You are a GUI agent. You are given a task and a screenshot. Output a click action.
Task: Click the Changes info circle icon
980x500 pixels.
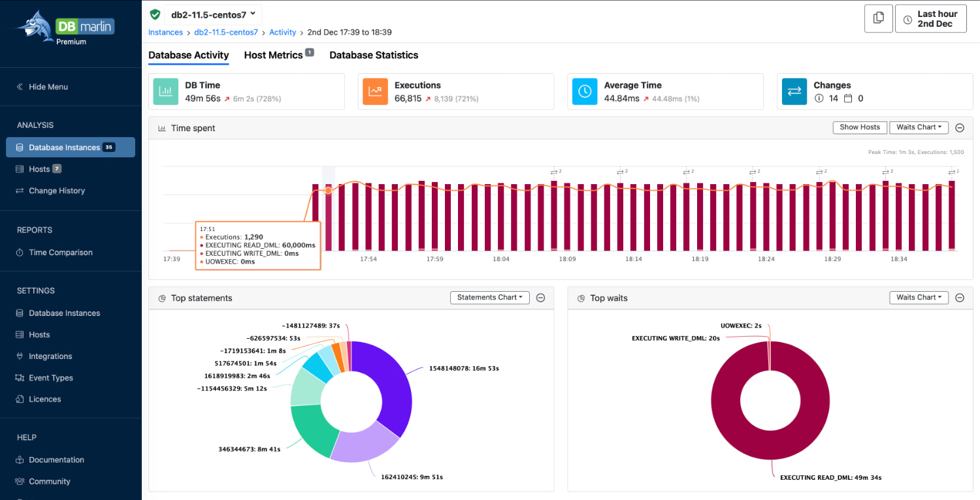point(819,99)
